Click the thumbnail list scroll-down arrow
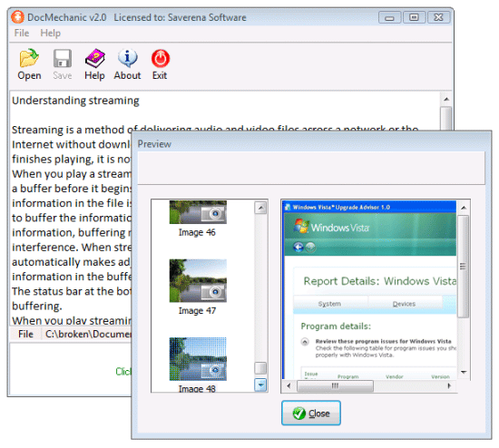499x448 pixels. pos(260,385)
